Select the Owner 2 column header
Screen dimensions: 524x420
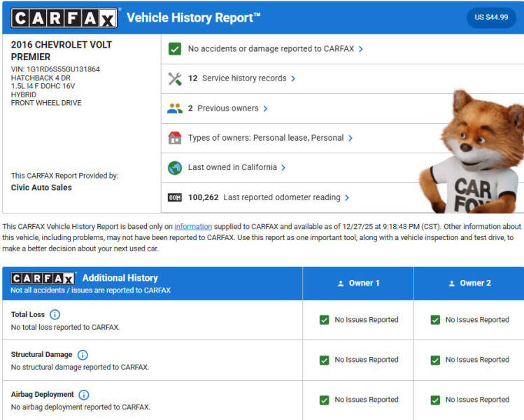[469, 283]
